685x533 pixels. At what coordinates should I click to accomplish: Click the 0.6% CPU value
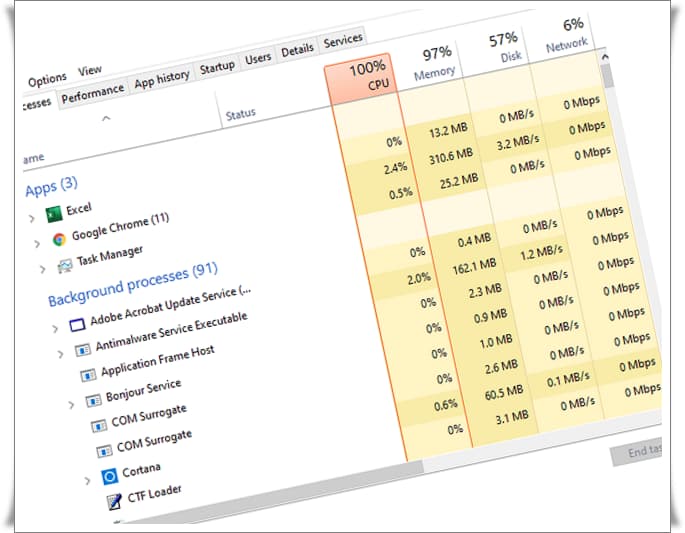[x=446, y=405]
